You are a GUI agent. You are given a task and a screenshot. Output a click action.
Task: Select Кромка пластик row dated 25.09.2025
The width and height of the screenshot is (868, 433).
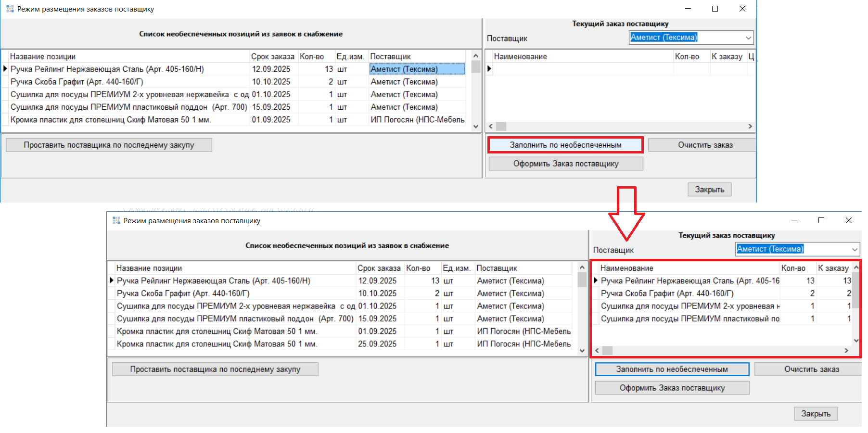click(x=217, y=344)
